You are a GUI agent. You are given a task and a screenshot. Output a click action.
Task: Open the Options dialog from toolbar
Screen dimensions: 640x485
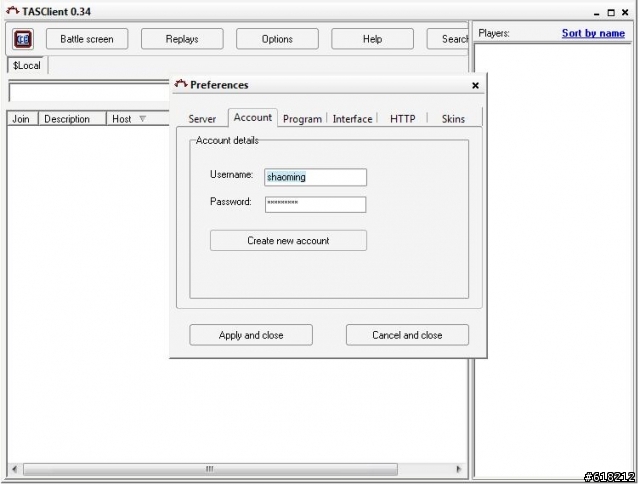(277, 39)
